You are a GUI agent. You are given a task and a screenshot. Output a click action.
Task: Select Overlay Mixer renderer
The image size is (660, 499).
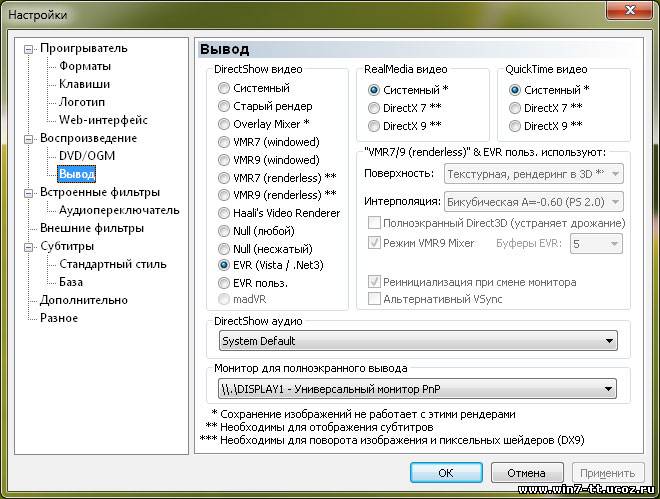tap(224, 124)
